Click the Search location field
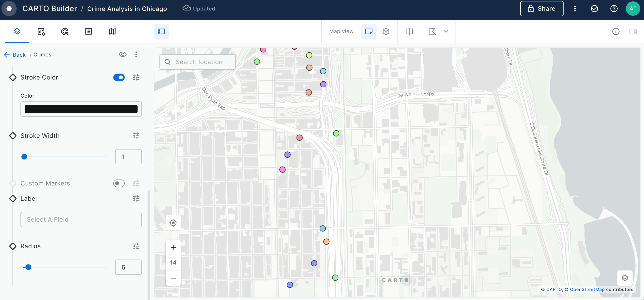Screen dimensions: 644x300 pos(197,62)
